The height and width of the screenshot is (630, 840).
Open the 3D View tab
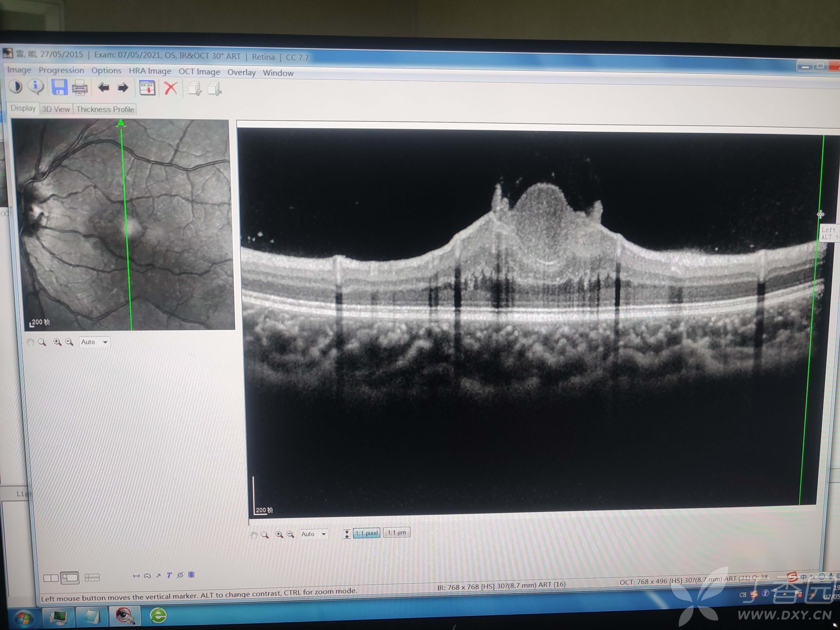[56, 109]
